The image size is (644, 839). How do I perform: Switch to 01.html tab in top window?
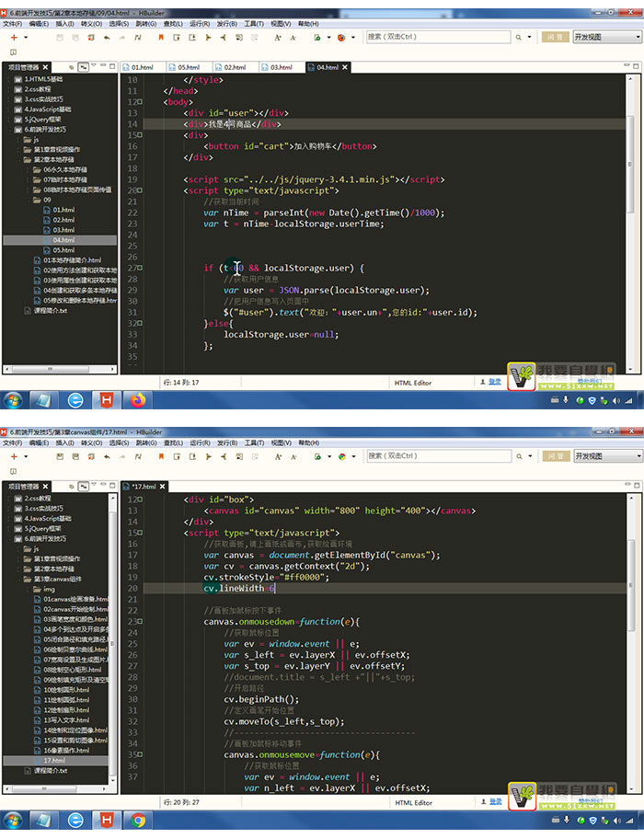tap(143, 67)
